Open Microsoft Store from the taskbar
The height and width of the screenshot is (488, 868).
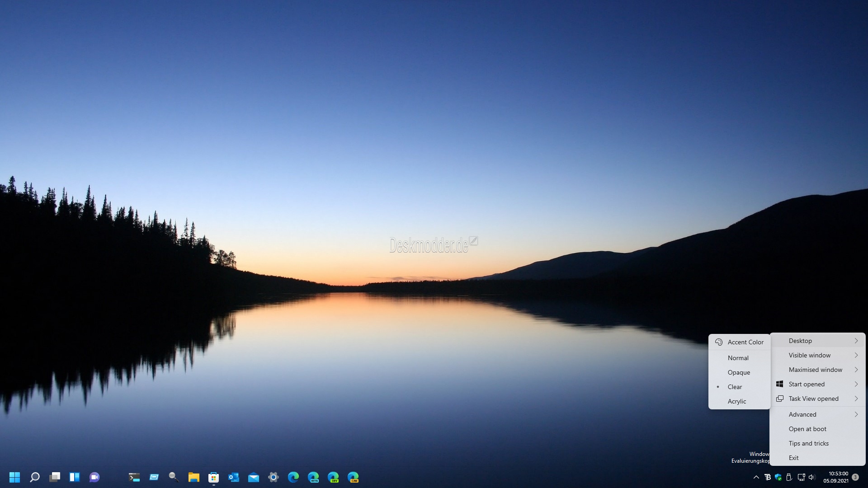(214, 477)
